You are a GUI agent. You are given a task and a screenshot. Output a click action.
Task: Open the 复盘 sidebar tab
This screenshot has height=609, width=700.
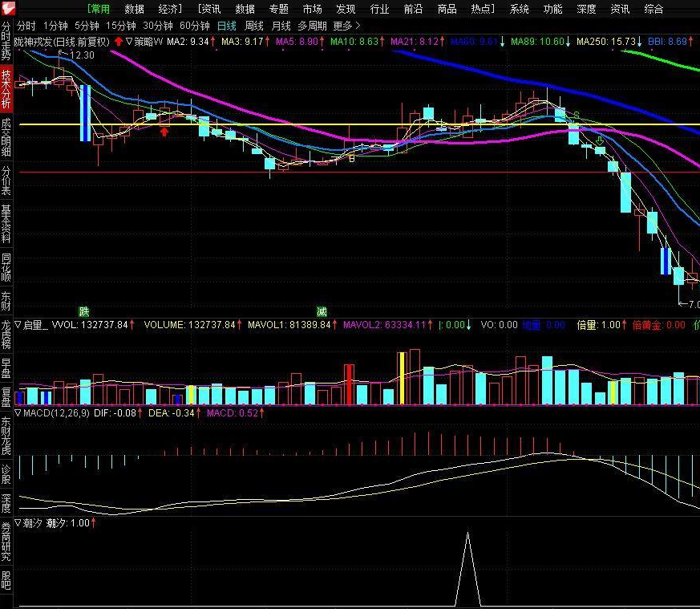[x=6, y=396]
